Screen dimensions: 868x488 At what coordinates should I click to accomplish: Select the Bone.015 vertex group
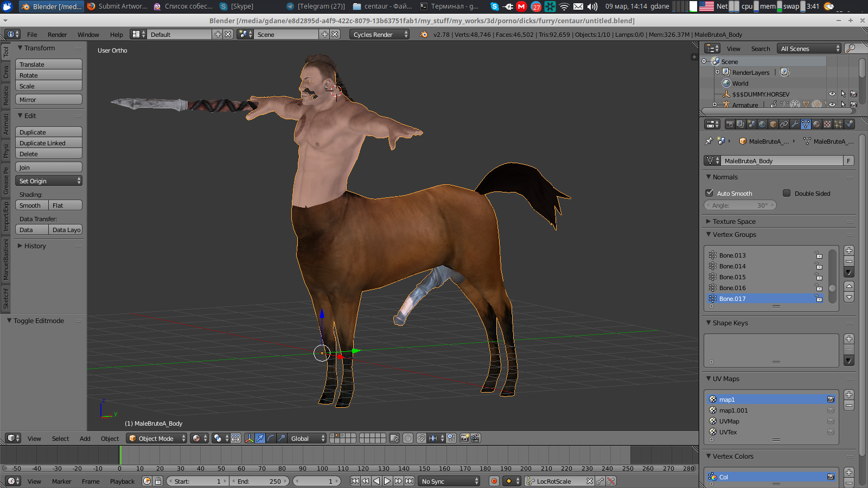tap(732, 277)
